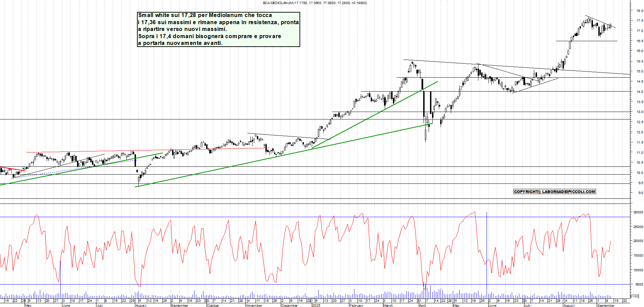Select the 17.0 price level on the axis
Viewport: 644px width, 307px height.
(x=640, y=31)
